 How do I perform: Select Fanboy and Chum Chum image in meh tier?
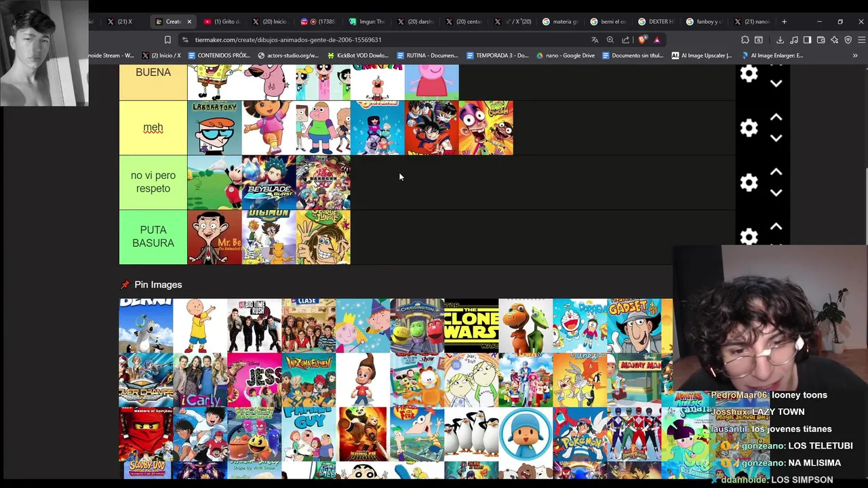pos(486,127)
